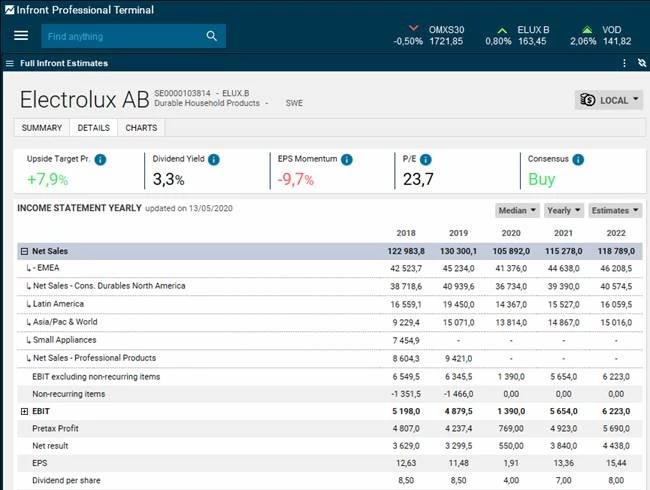650x490 pixels.
Task: Switch to the CHARTS tab
Action: click(141, 128)
